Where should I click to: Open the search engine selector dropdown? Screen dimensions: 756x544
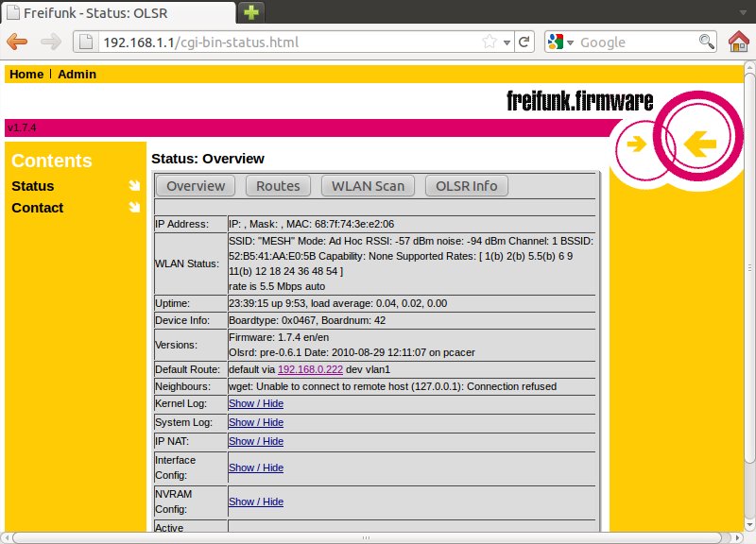559,42
